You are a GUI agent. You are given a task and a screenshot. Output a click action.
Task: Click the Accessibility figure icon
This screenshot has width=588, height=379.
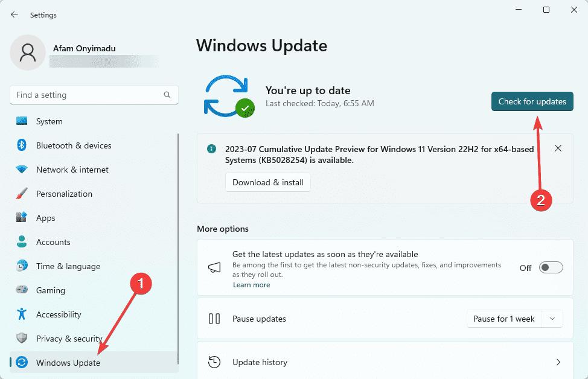22,314
